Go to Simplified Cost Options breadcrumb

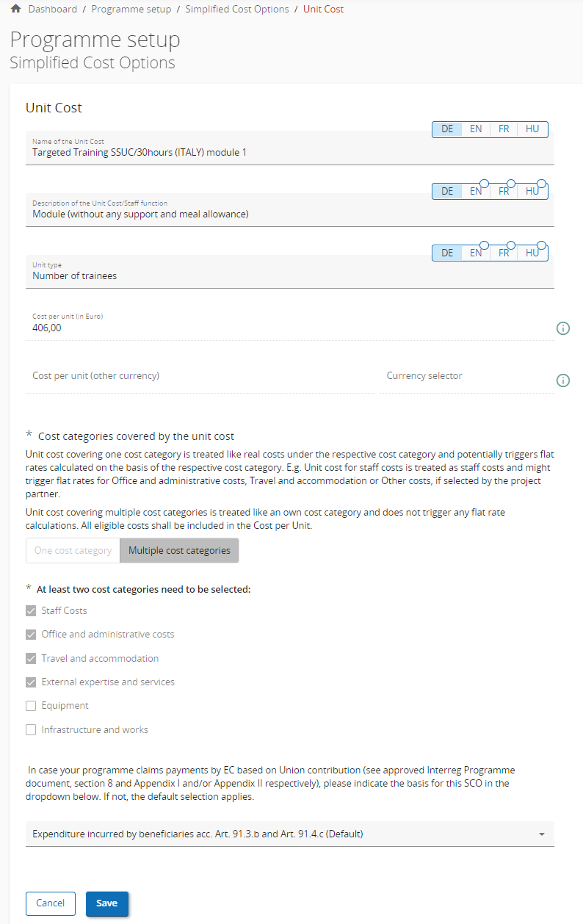pos(237,10)
